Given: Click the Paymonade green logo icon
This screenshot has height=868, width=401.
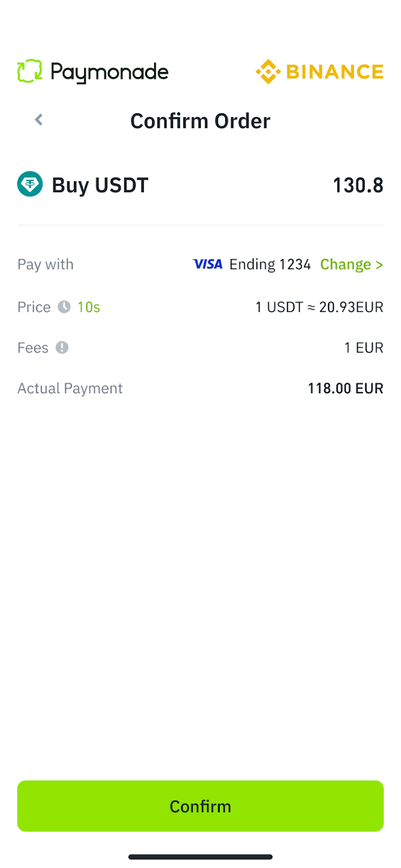Looking at the screenshot, I should pyautogui.click(x=29, y=72).
